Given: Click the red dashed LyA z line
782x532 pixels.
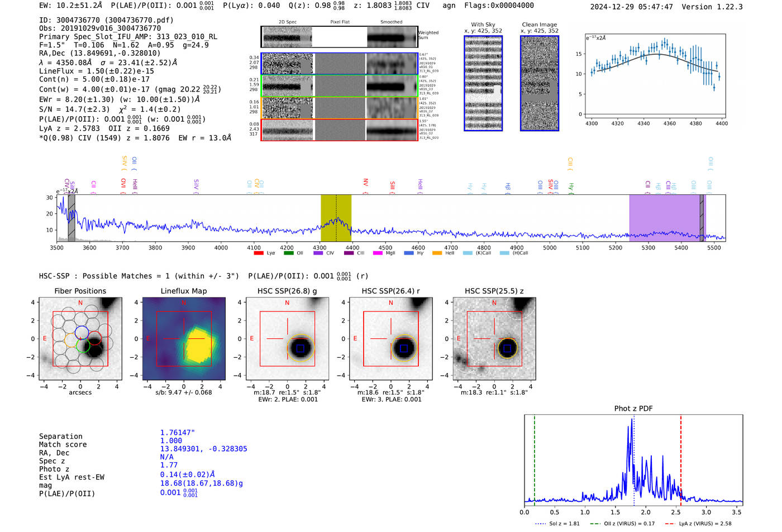Looking at the screenshot, I should coord(681,459).
